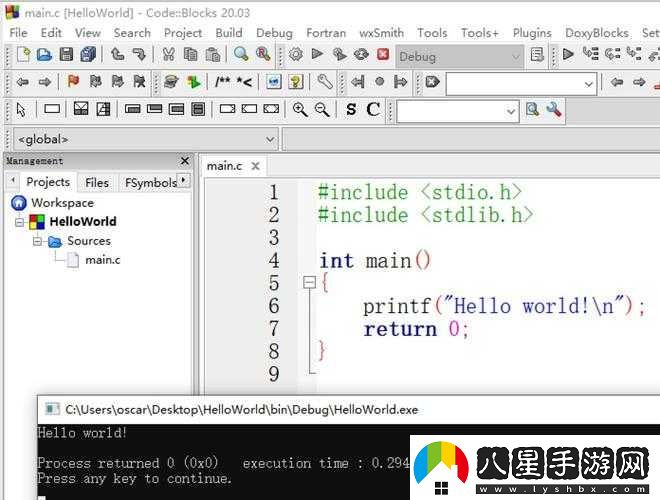Create a new file from toolbar
The width and height of the screenshot is (660, 500).
[24, 55]
